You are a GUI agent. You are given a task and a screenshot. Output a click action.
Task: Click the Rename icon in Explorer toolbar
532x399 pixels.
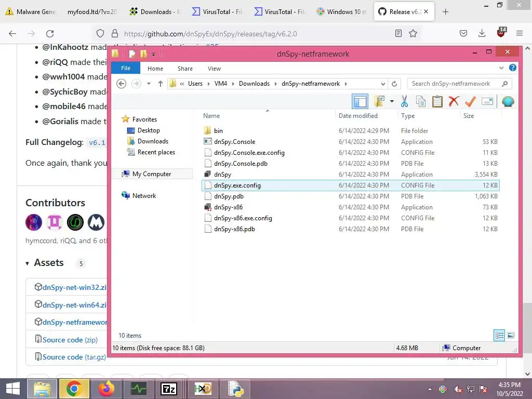(x=487, y=101)
